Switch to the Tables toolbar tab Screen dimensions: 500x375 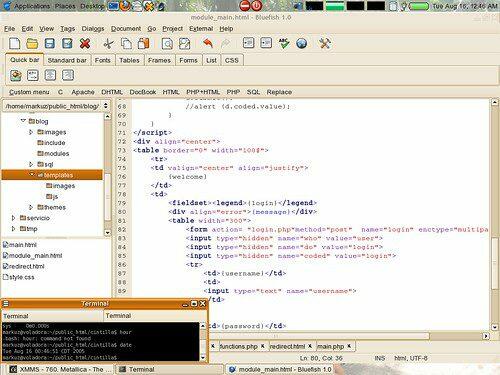point(129,60)
